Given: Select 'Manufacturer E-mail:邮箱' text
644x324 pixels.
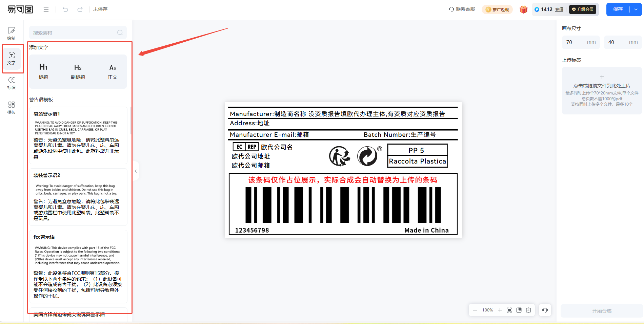Looking at the screenshot, I should tap(269, 134).
